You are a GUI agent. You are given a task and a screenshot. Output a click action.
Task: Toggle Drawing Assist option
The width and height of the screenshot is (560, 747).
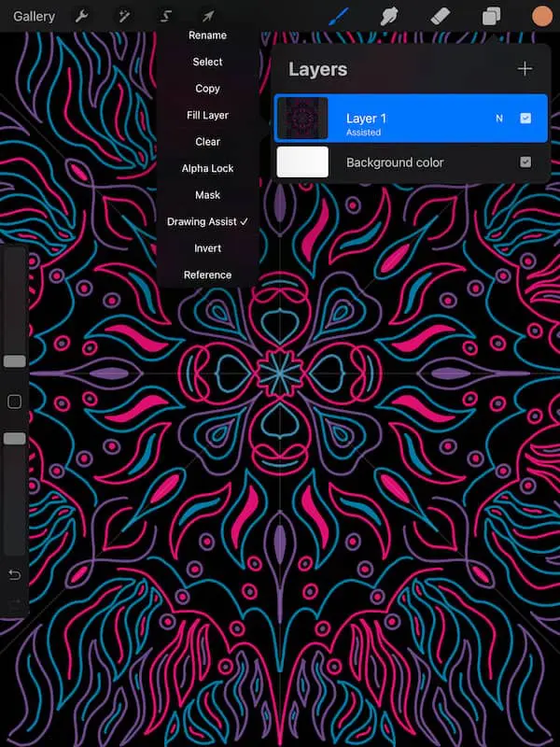207,222
